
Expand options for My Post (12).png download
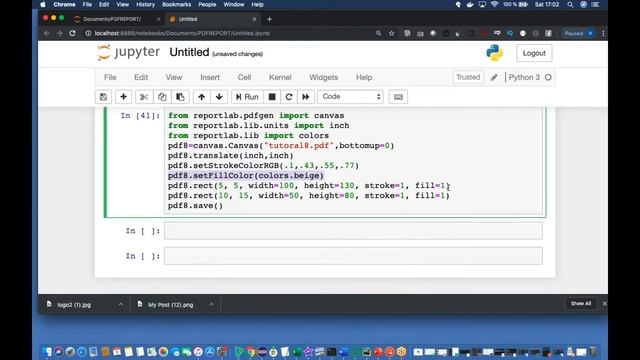click(x=211, y=304)
